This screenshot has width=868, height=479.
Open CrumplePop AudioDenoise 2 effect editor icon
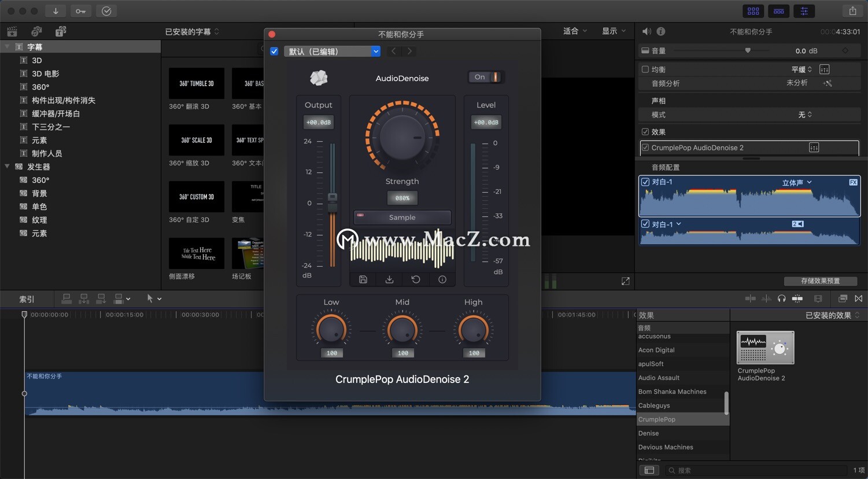tap(814, 148)
